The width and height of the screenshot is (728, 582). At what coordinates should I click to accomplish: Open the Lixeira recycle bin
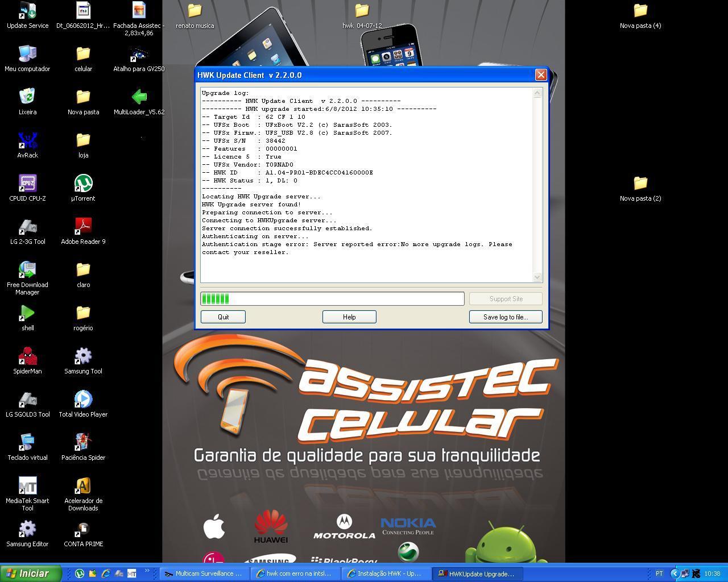[27, 102]
